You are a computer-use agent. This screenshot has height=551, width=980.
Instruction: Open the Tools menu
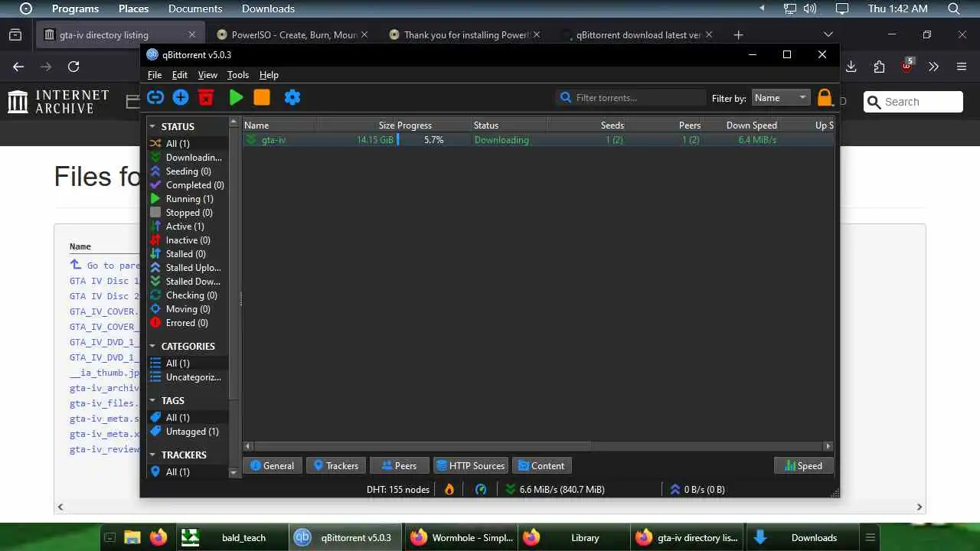pos(237,75)
